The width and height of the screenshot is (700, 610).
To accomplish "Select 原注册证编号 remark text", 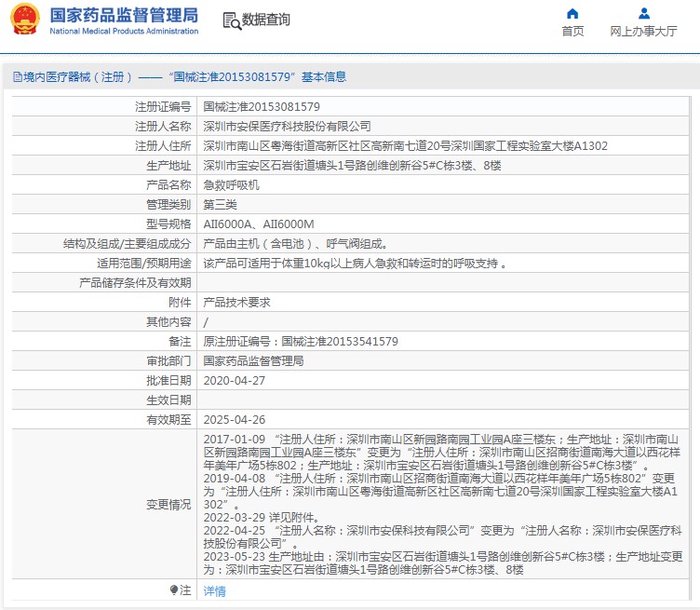I will (x=301, y=342).
